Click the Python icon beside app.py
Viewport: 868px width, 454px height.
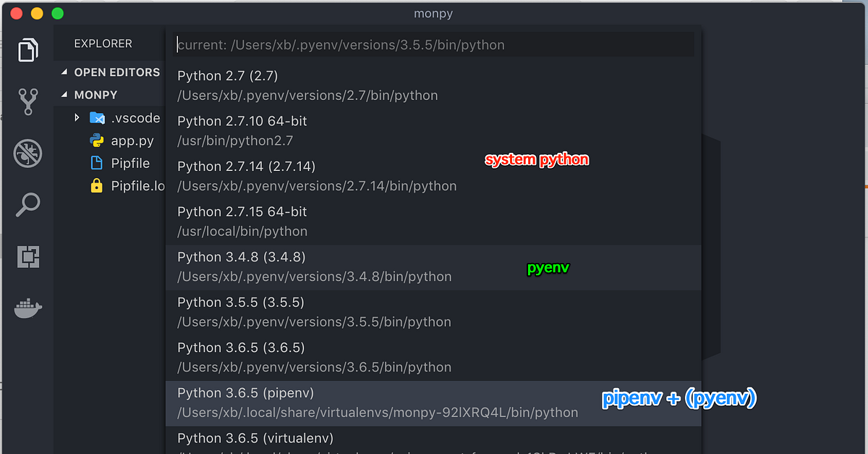98,140
